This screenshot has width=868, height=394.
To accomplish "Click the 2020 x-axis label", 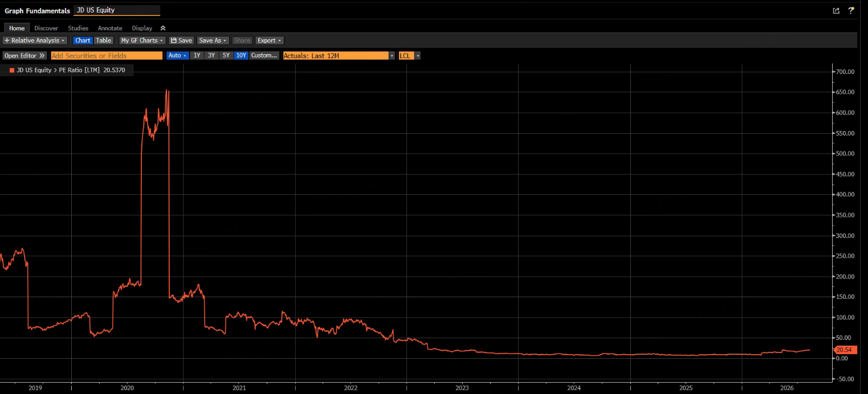I will pyautogui.click(x=127, y=388).
